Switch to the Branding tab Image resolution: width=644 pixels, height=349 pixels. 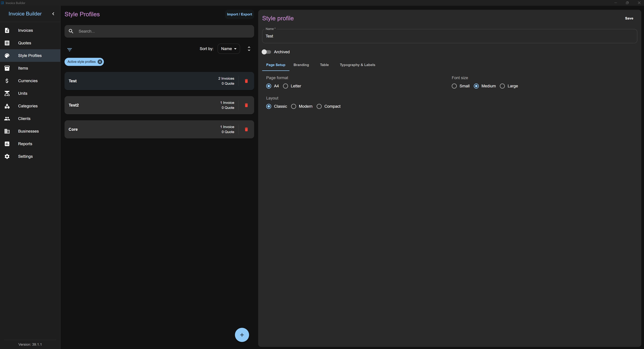(x=301, y=65)
